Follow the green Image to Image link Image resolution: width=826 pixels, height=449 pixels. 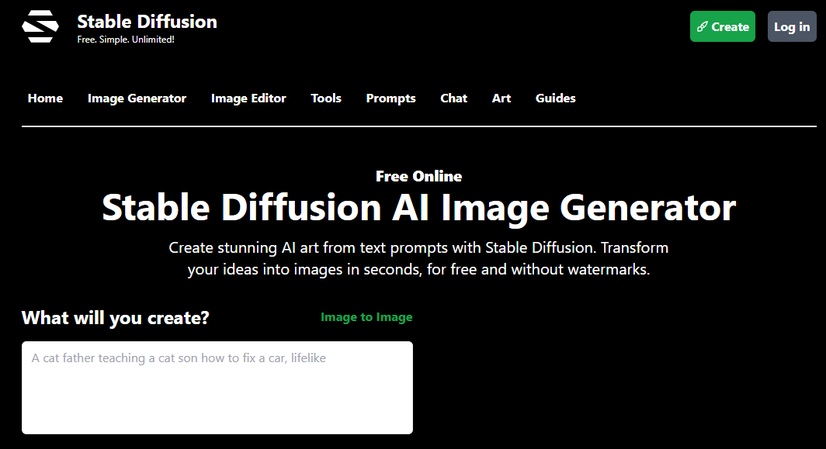click(367, 317)
